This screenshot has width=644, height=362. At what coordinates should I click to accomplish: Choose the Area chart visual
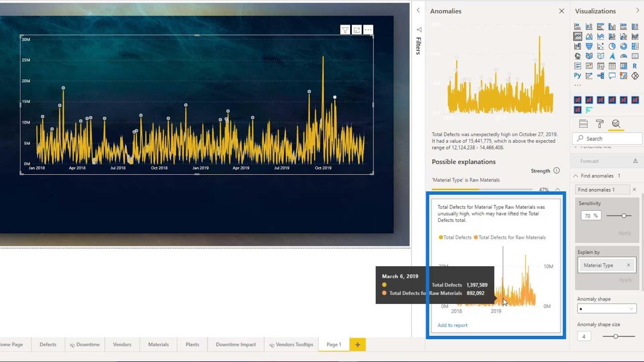[589, 37]
